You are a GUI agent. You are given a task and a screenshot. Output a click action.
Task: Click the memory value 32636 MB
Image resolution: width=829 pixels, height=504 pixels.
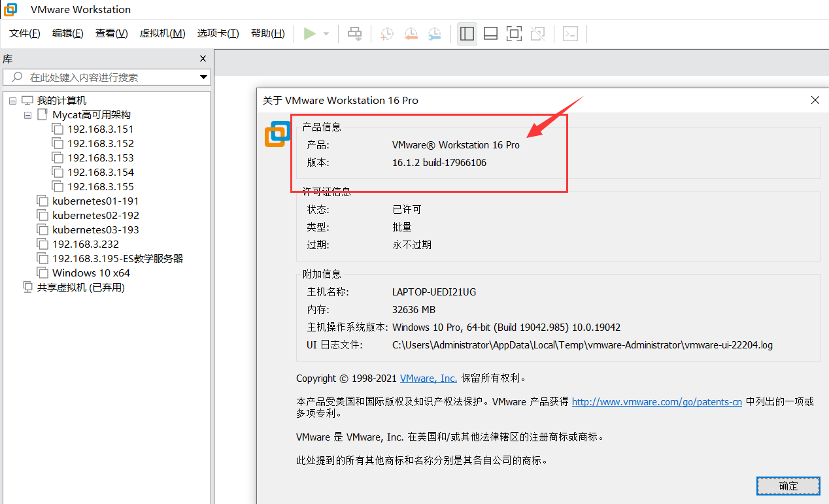tap(414, 310)
